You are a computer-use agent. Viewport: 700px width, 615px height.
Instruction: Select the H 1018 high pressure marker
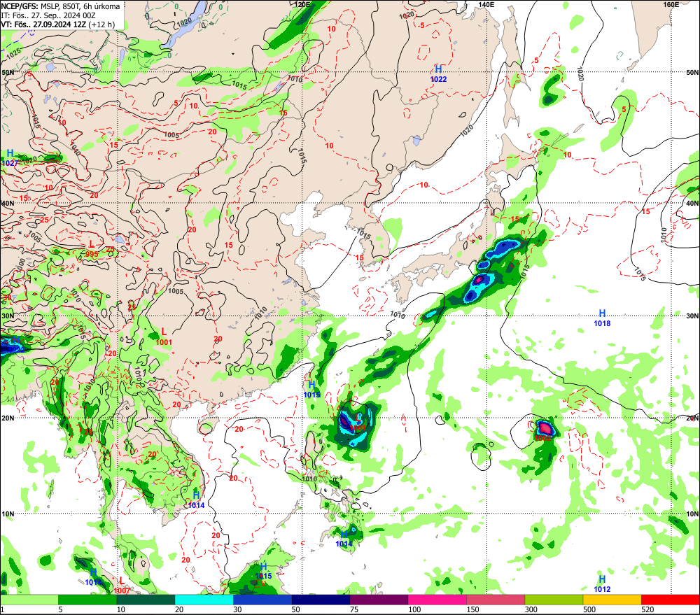(x=602, y=318)
